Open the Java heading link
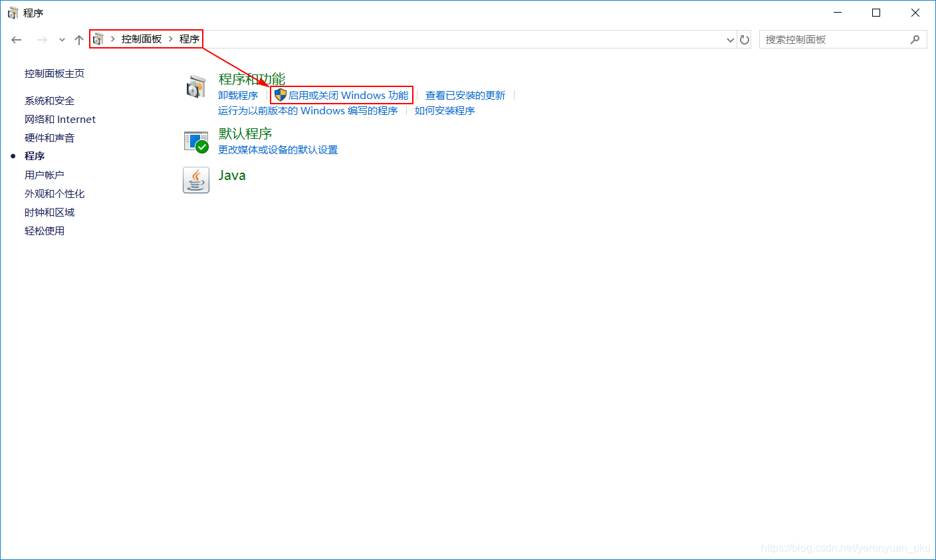 (232, 175)
